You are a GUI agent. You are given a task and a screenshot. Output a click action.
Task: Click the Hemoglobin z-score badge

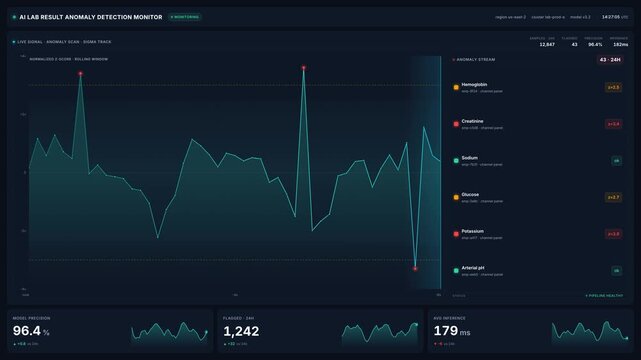(613, 87)
